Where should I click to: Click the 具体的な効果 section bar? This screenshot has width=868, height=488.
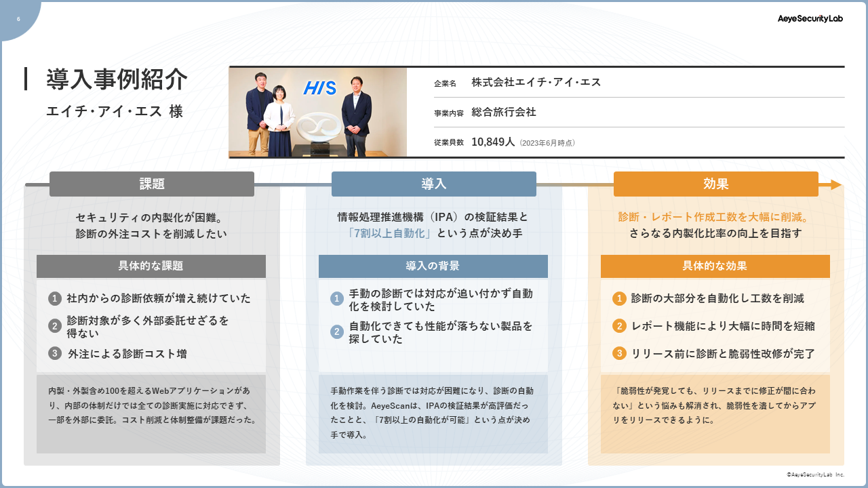(715, 266)
